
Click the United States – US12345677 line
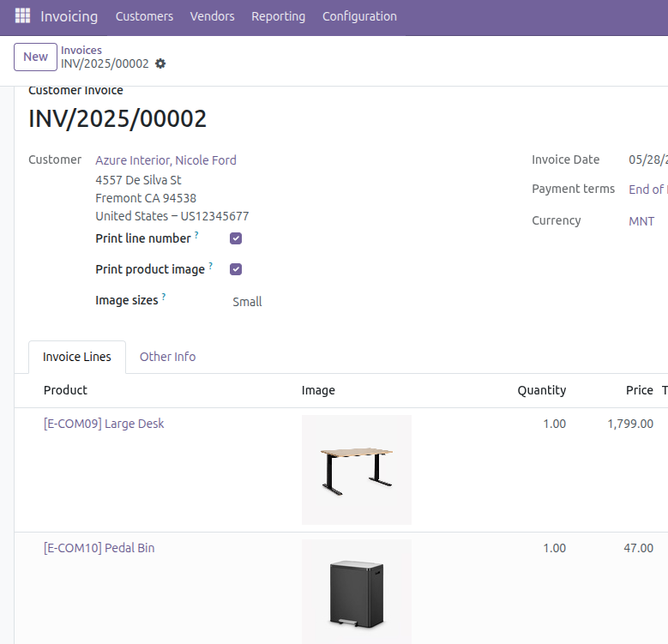click(x=172, y=216)
